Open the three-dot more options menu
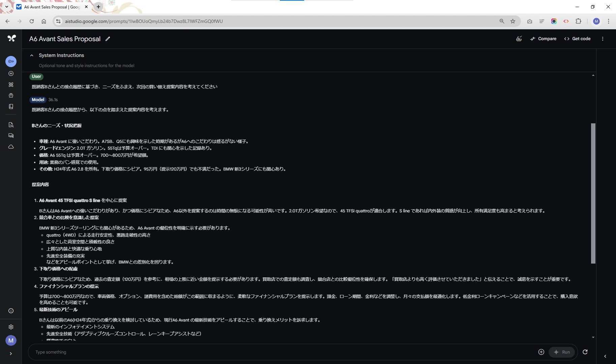 (603, 39)
